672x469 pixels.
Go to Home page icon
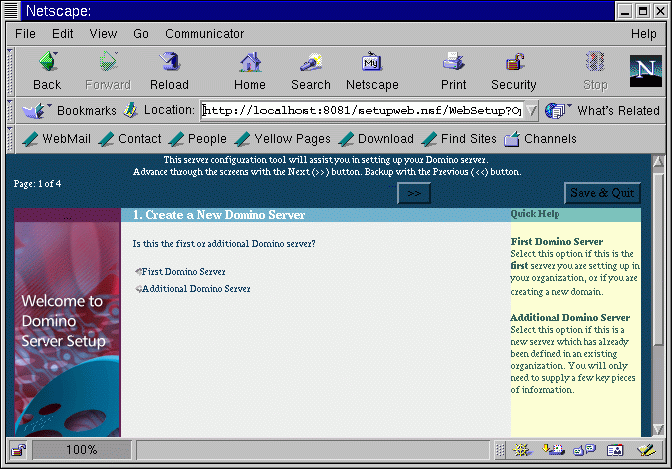250,61
